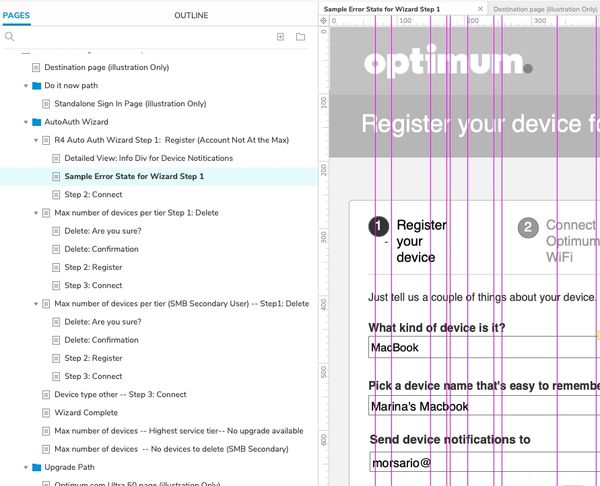This screenshot has width=600, height=486.
Task: Click the grey step 2 circle badge
Action: (528, 228)
